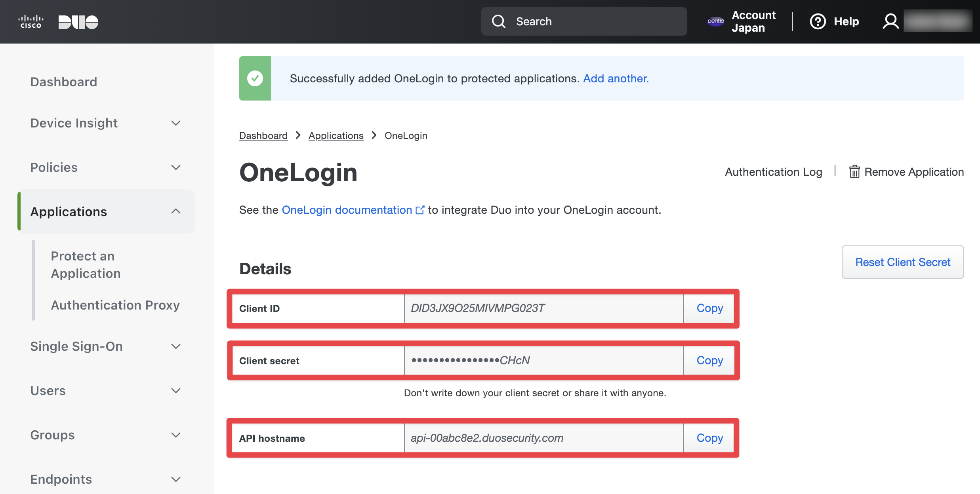Click the Client ID label
Viewport: 980px width, 494px height.
pos(259,309)
